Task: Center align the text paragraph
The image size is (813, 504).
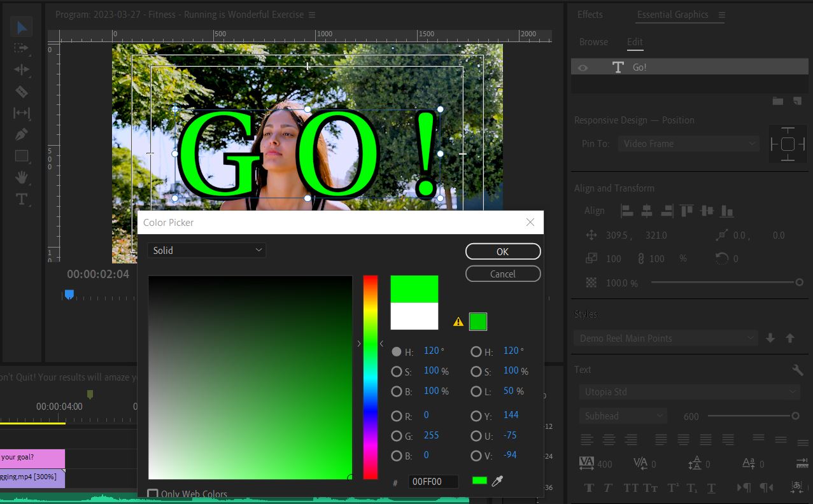Action: (x=609, y=440)
